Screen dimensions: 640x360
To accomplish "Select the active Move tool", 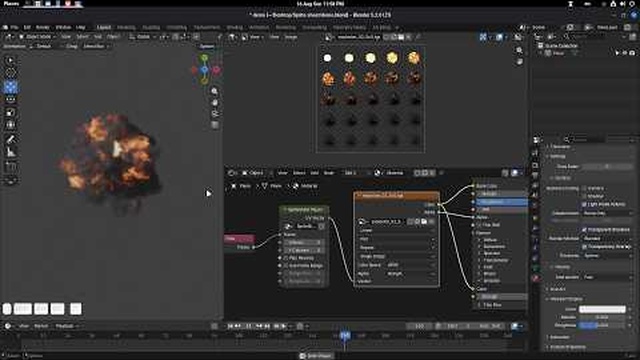I will tap(10, 87).
